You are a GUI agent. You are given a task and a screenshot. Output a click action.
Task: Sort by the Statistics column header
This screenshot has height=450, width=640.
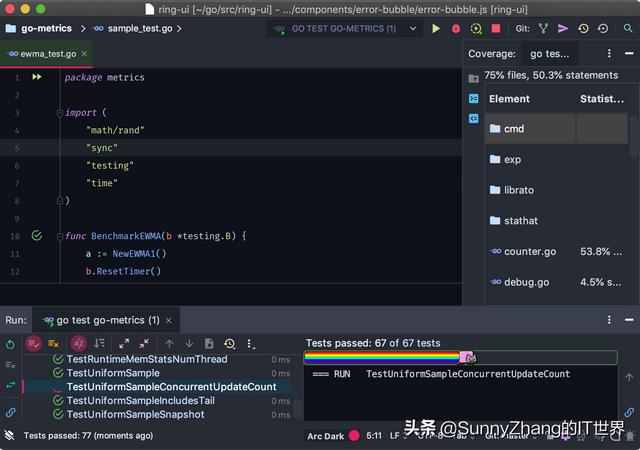tap(602, 99)
